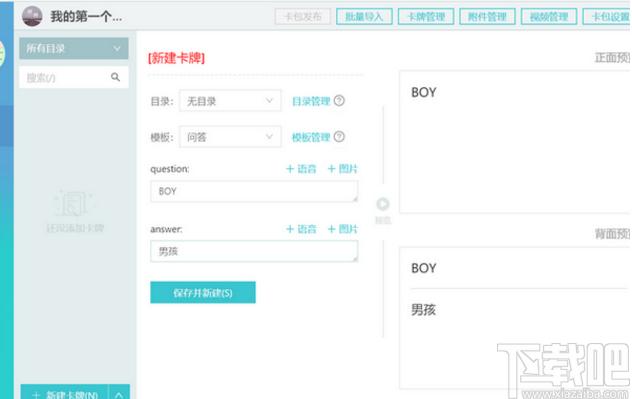This screenshot has height=399, width=632.
Task: Focus the answer input containing 男孩
Action: [x=254, y=251]
